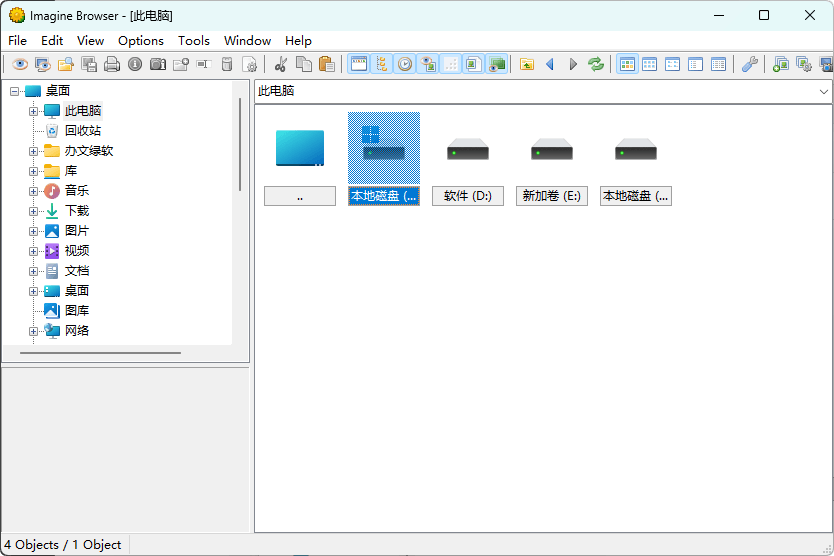Image resolution: width=834 pixels, height=556 pixels.
Task: Open the Options menu
Action: pos(141,40)
